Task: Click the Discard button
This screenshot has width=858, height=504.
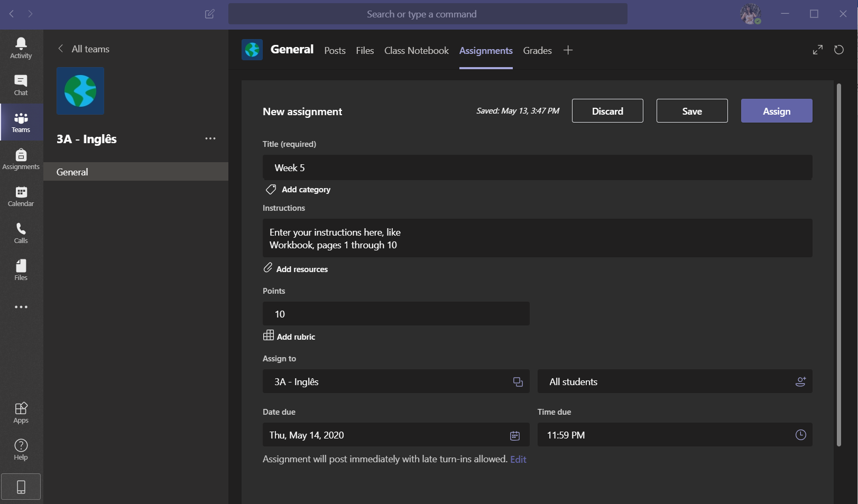Action: point(607,111)
